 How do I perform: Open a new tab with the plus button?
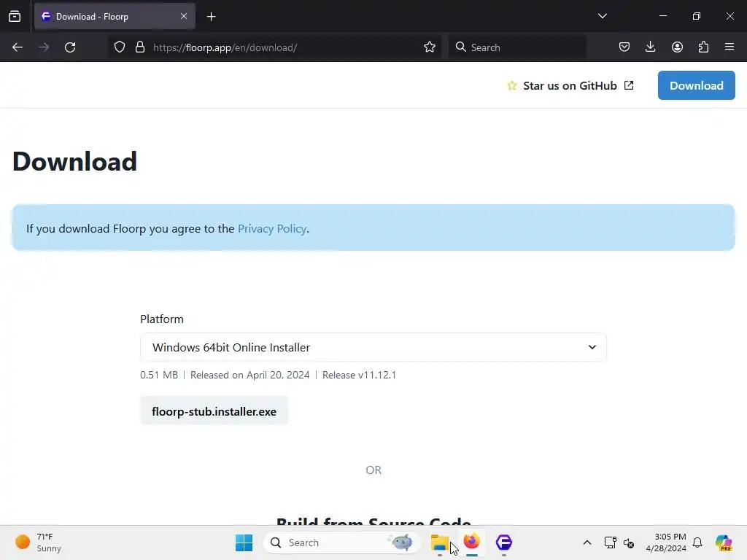coord(211,17)
